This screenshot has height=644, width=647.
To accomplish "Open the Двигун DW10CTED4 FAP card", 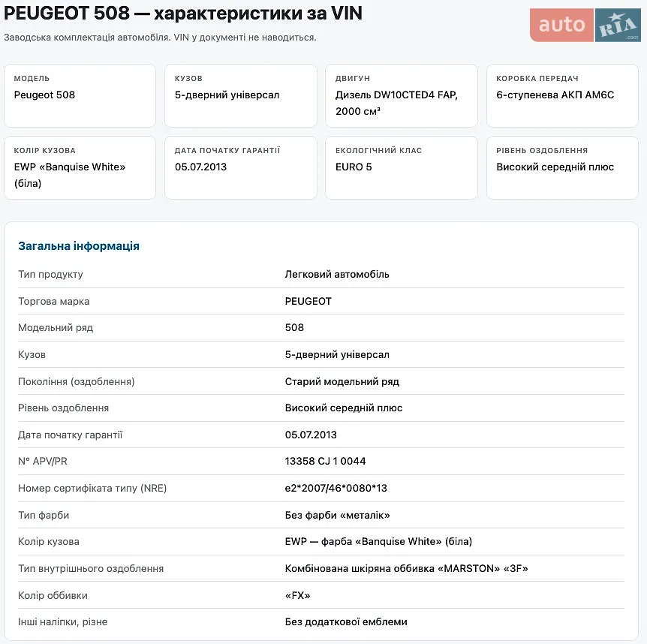I will (x=402, y=96).
